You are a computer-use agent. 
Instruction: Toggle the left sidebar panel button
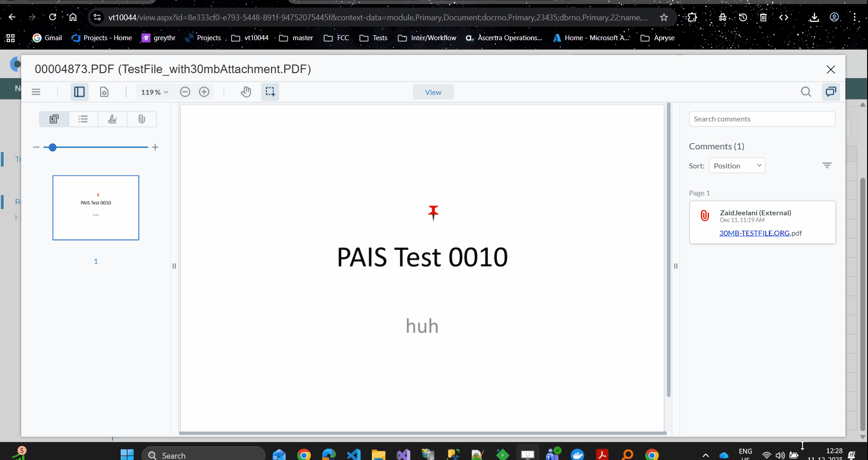pyautogui.click(x=79, y=92)
